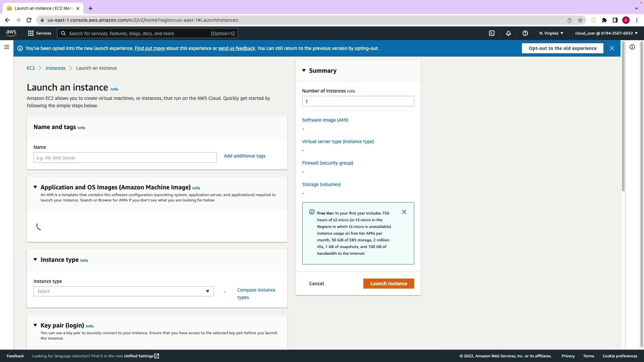Open the notifications bell icon

[x=508, y=33]
